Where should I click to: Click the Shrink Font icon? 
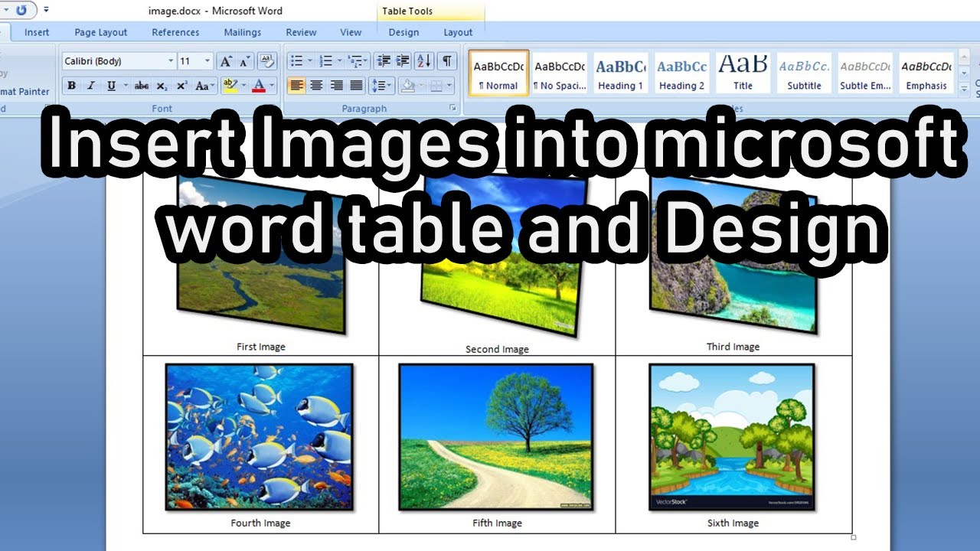244,61
